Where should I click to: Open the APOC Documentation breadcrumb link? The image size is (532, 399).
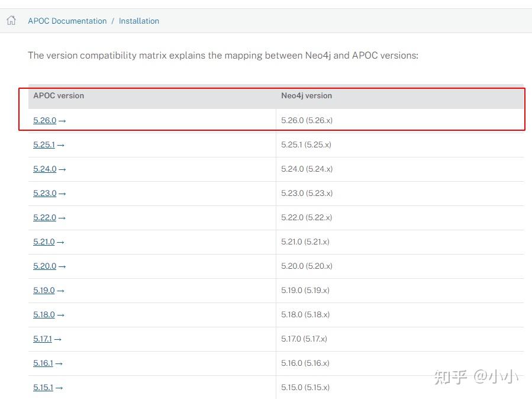pyautogui.click(x=67, y=21)
